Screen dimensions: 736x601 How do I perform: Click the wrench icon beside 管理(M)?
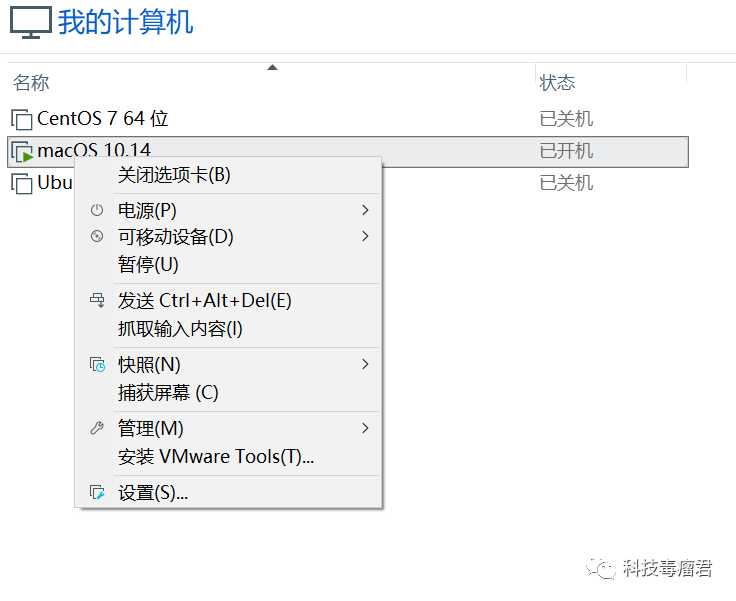pyautogui.click(x=97, y=428)
